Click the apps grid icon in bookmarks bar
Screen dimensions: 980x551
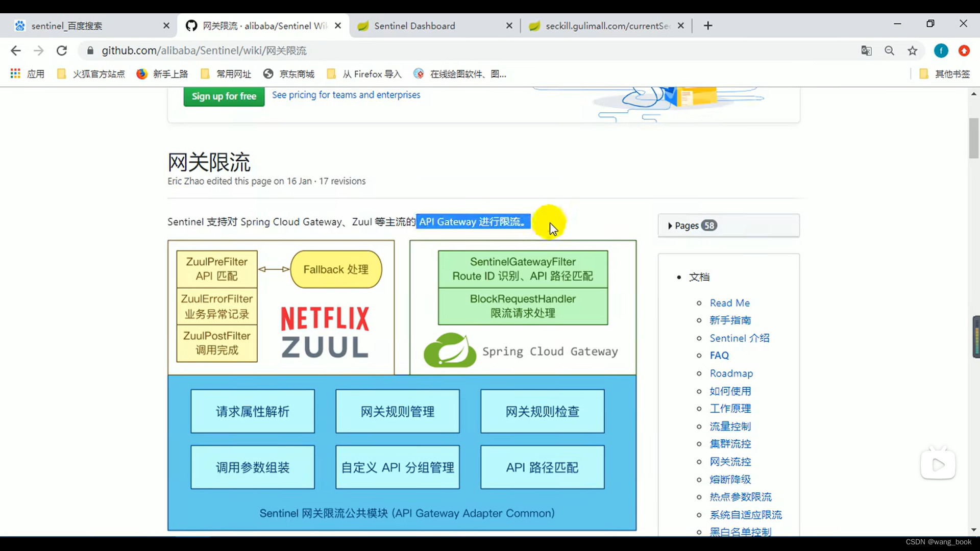tap(15, 74)
